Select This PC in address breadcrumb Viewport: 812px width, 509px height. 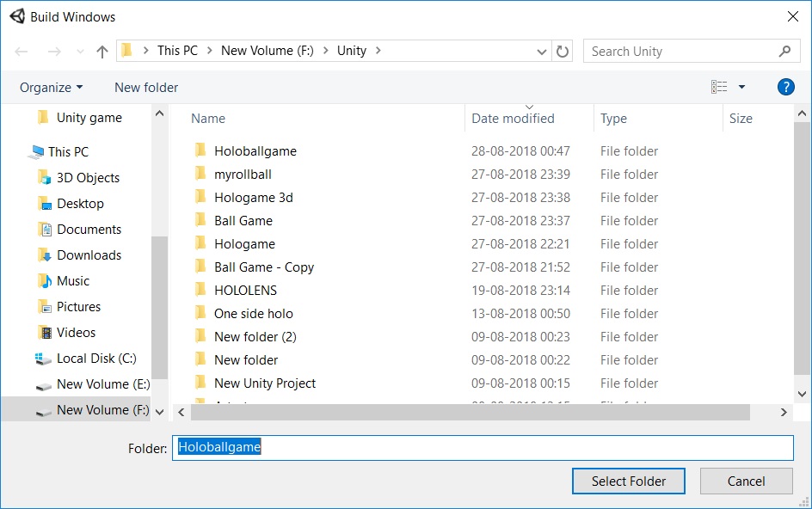pyautogui.click(x=177, y=51)
